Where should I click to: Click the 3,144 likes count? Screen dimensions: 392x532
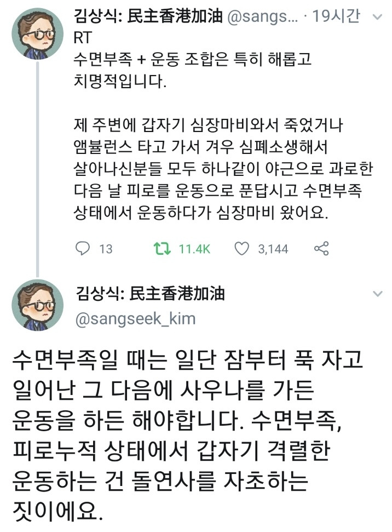[273, 249]
